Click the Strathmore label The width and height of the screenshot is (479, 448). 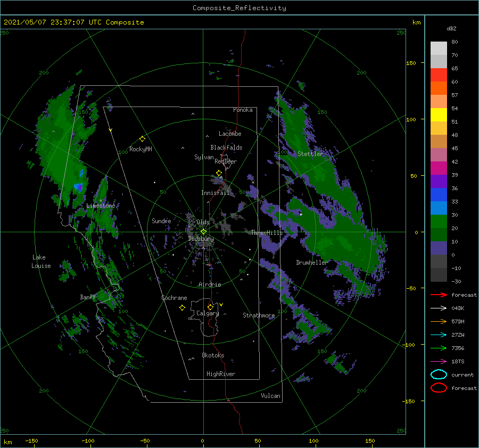pyautogui.click(x=259, y=315)
